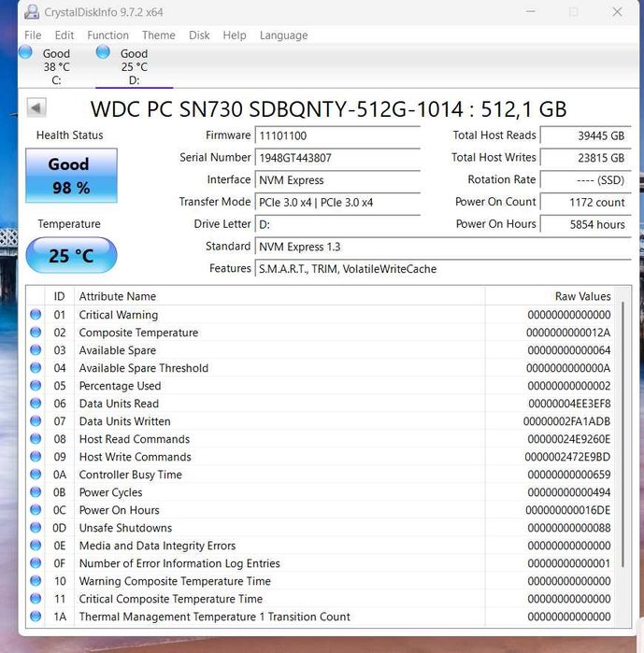Click the Total Host Reads value 39445 GB
Image resolution: width=644 pixels, height=653 pixels.
(x=586, y=135)
